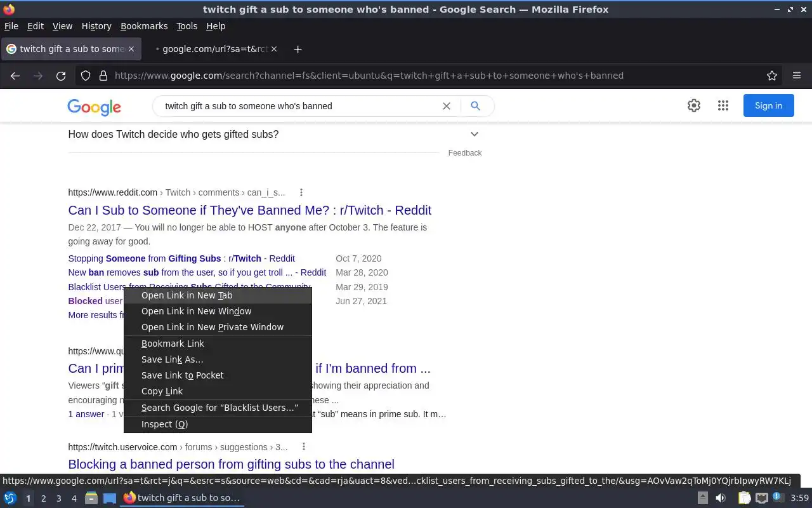Clear the Google search box text
This screenshot has width=812, height=508.
coord(447,106)
